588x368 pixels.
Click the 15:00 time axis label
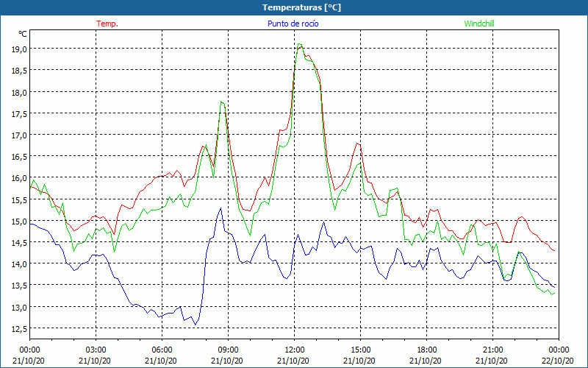point(360,350)
